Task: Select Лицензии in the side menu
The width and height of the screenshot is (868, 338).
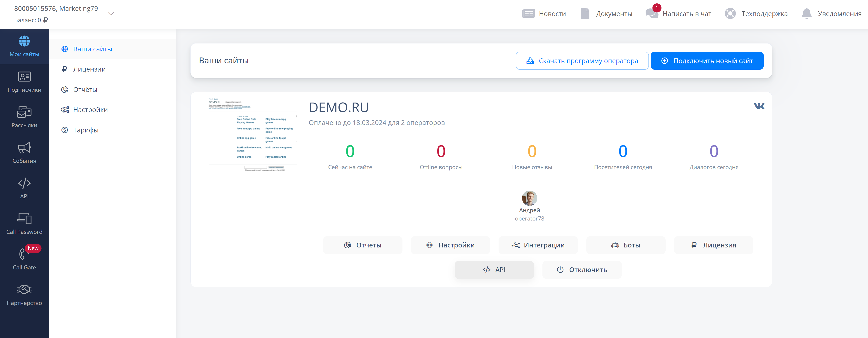Action: click(x=89, y=69)
